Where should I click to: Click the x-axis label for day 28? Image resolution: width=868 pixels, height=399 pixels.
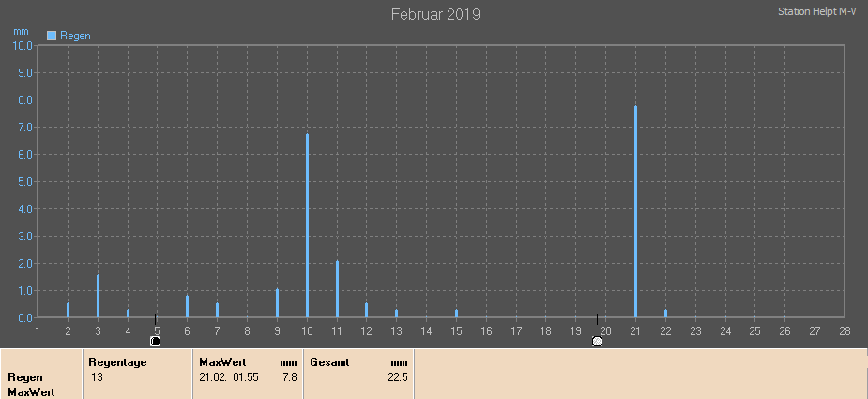click(x=845, y=331)
